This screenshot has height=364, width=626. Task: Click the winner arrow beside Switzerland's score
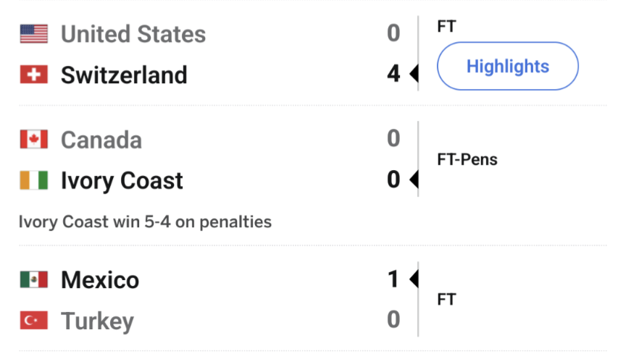(414, 74)
